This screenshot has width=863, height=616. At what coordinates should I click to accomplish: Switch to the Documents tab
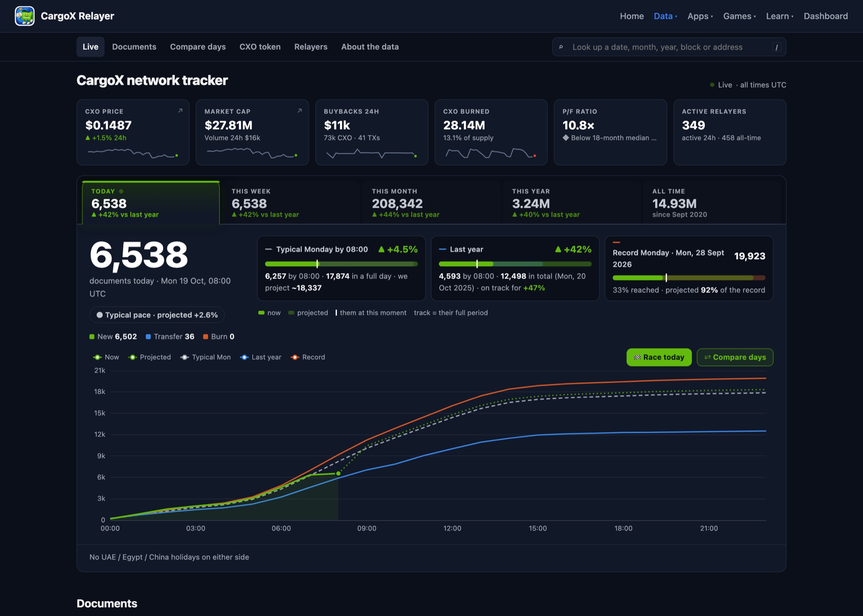point(134,47)
